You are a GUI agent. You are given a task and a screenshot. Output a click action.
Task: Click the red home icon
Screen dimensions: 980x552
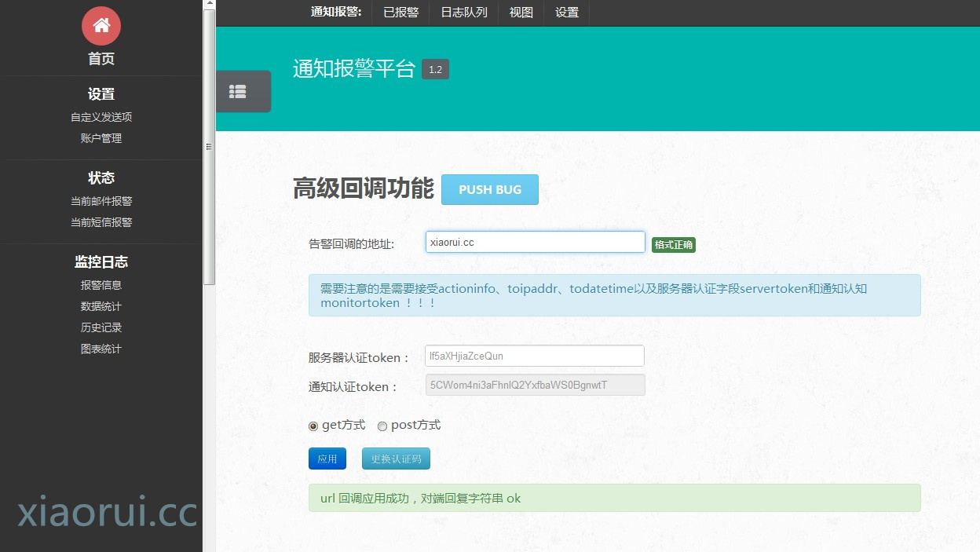click(x=101, y=26)
